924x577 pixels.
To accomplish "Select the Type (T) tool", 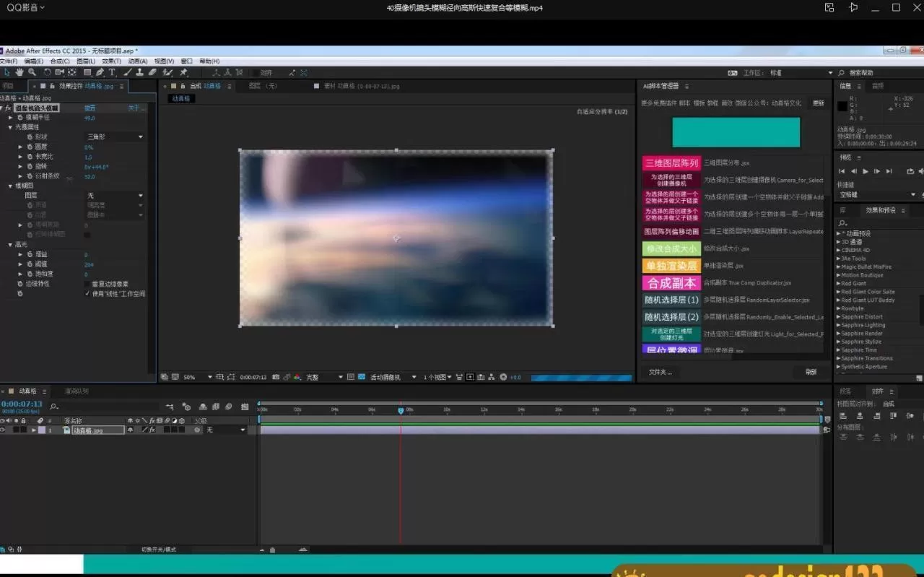I will coord(112,72).
